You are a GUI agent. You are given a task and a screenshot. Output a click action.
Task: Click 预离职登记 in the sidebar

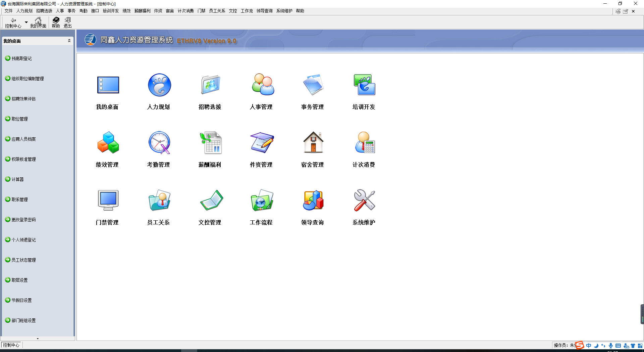click(21, 58)
